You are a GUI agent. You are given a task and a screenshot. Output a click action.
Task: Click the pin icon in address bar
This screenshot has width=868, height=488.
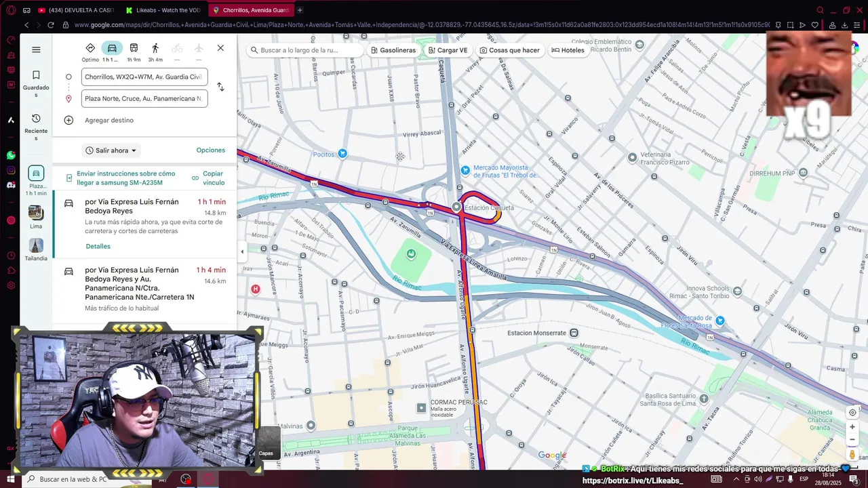tap(778, 25)
